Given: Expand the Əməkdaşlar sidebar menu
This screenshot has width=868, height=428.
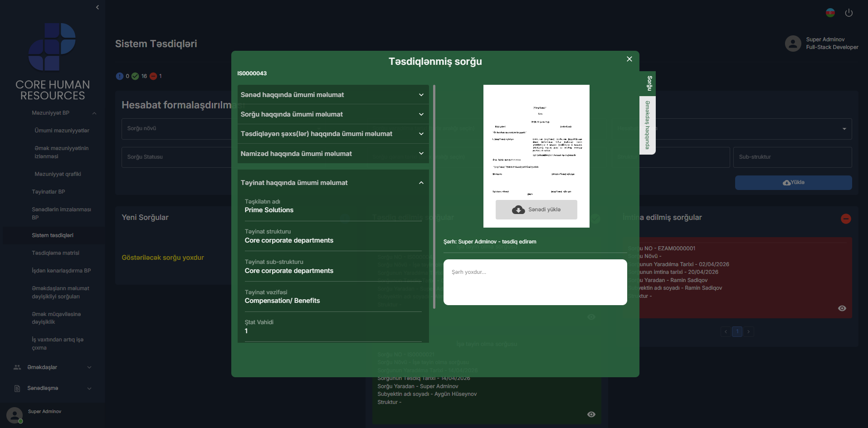Looking at the screenshot, I should [89, 368].
